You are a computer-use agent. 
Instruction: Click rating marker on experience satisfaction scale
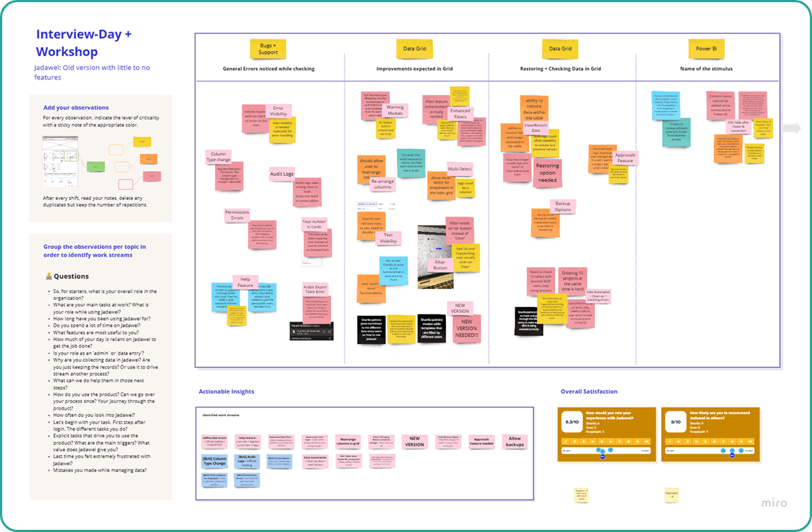602,457
